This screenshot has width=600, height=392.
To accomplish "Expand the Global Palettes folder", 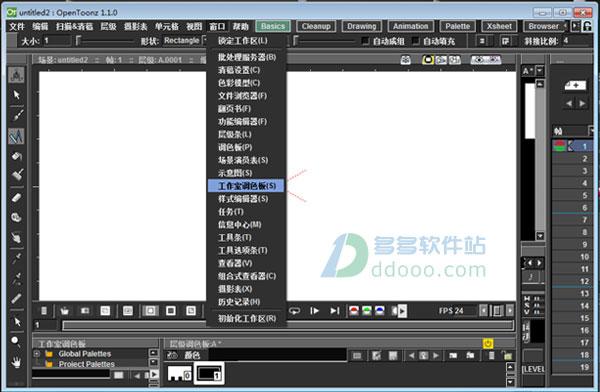I will click(x=37, y=354).
